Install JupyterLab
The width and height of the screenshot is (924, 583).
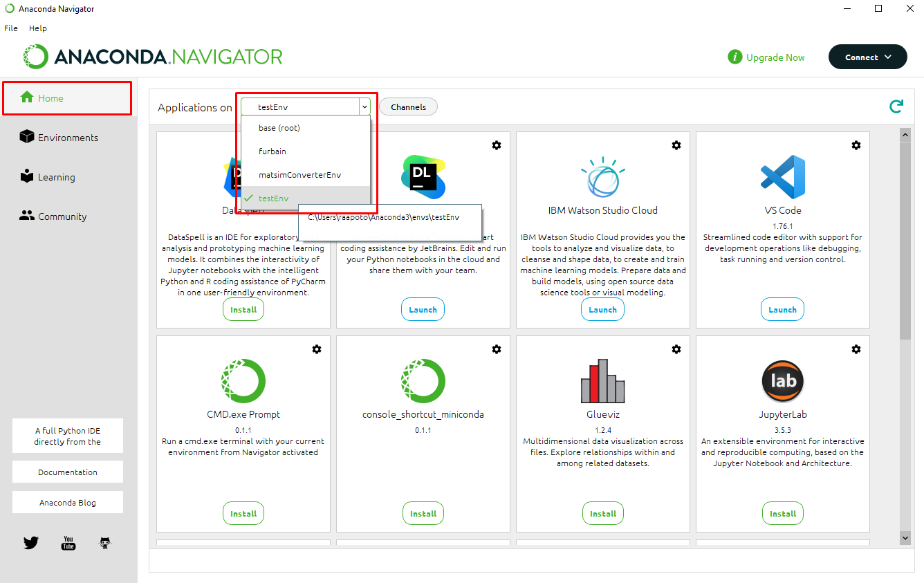pos(783,514)
